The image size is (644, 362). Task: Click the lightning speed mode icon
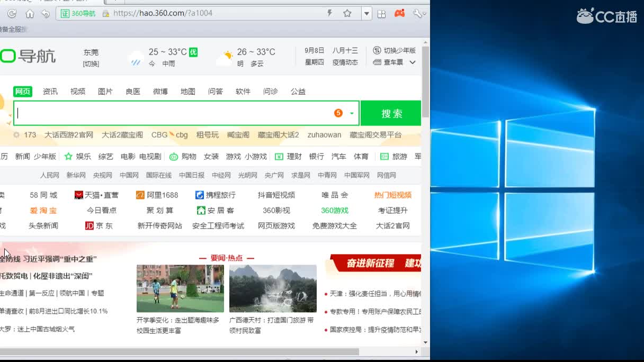(330, 13)
